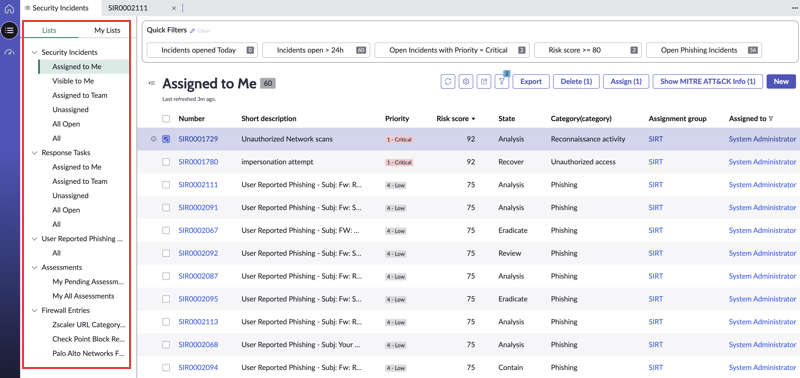Select Unassigned under Security Incidents
The image size is (800, 378).
(x=70, y=110)
